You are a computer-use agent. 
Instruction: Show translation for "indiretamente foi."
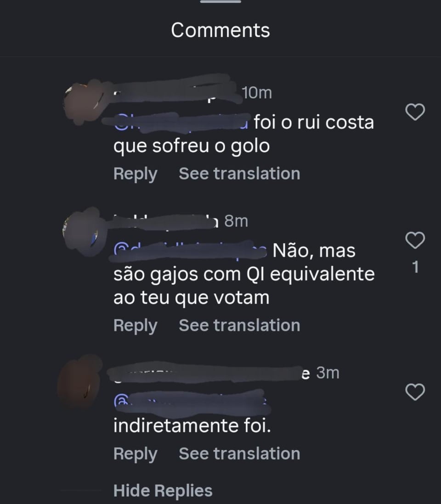click(x=239, y=453)
